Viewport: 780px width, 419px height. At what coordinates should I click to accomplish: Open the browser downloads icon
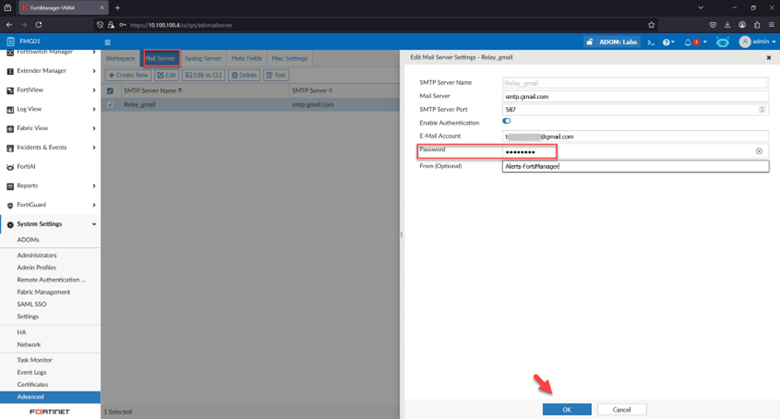pos(727,25)
